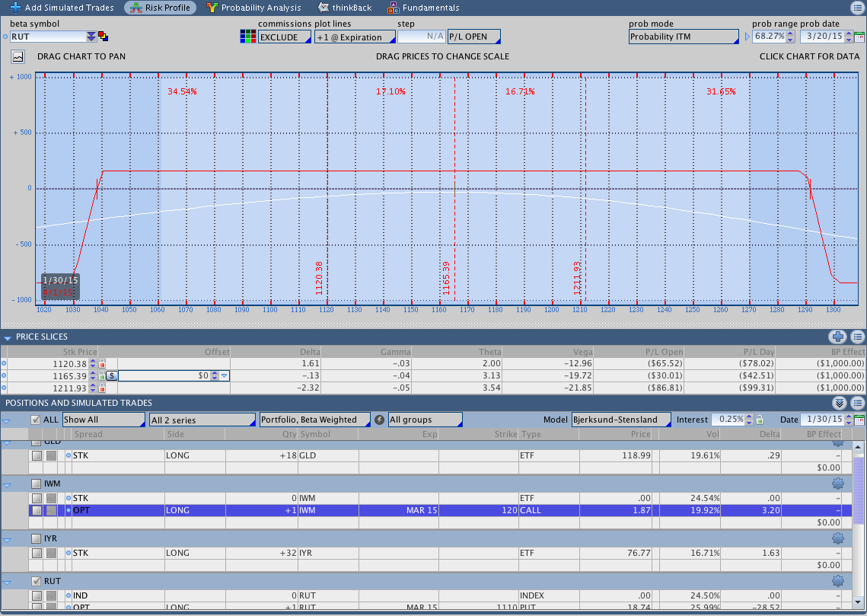Viewport: 867px width, 616px height.
Task: Open the prob date calendar icon
Action: point(859,37)
